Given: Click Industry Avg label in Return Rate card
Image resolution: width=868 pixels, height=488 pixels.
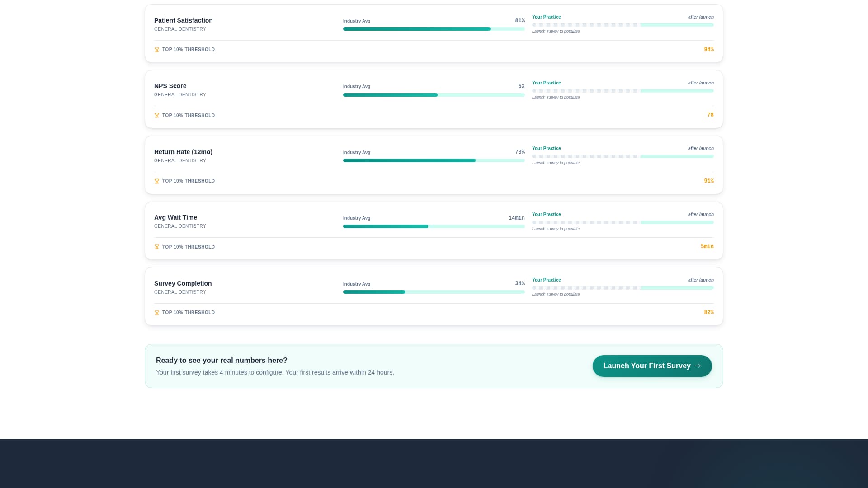Looking at the screenshot, I should click(357, 153).
